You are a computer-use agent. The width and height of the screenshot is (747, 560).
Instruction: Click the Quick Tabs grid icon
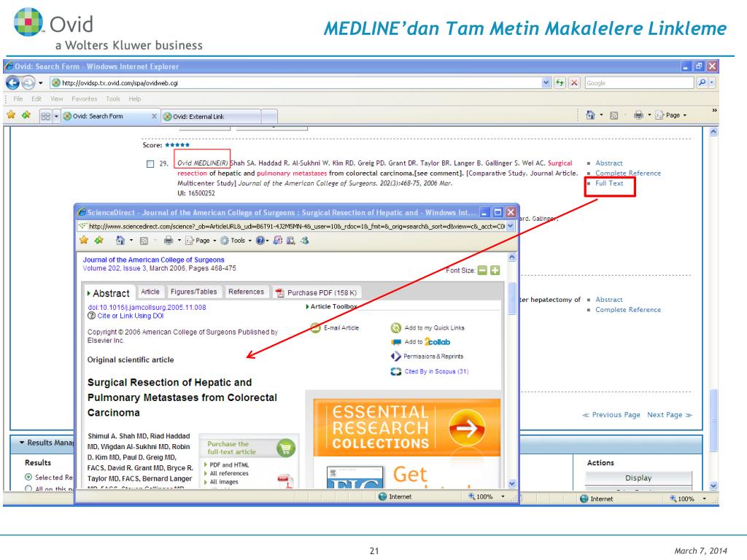click(46, 116)
